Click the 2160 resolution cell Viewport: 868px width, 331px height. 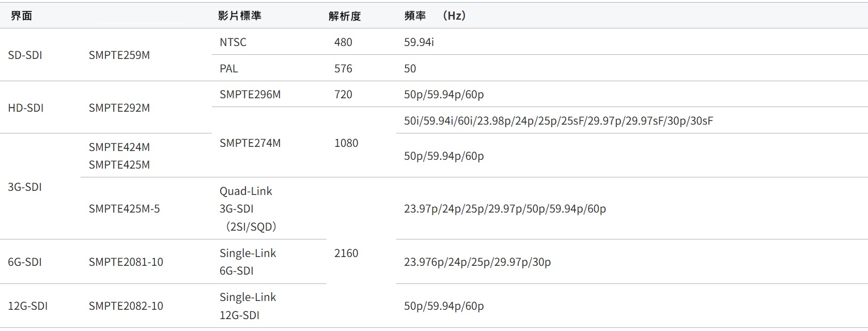(346, 253)
